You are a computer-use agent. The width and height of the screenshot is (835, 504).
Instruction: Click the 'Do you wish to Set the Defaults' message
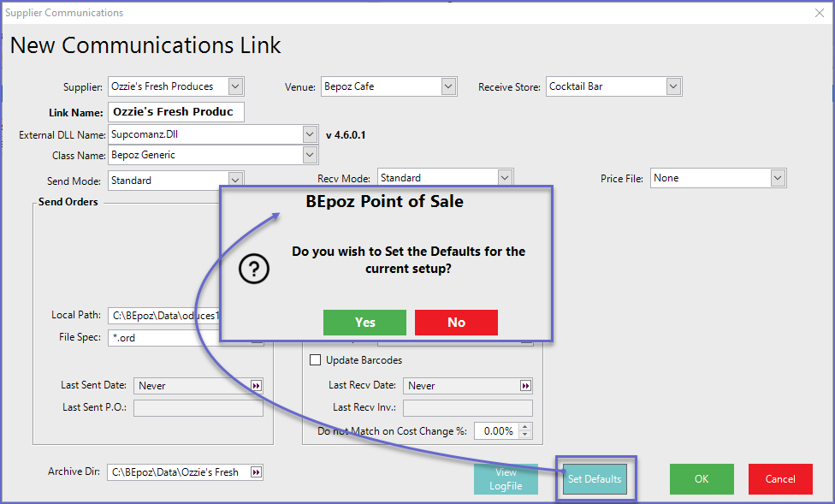click(x=408, y=260)
